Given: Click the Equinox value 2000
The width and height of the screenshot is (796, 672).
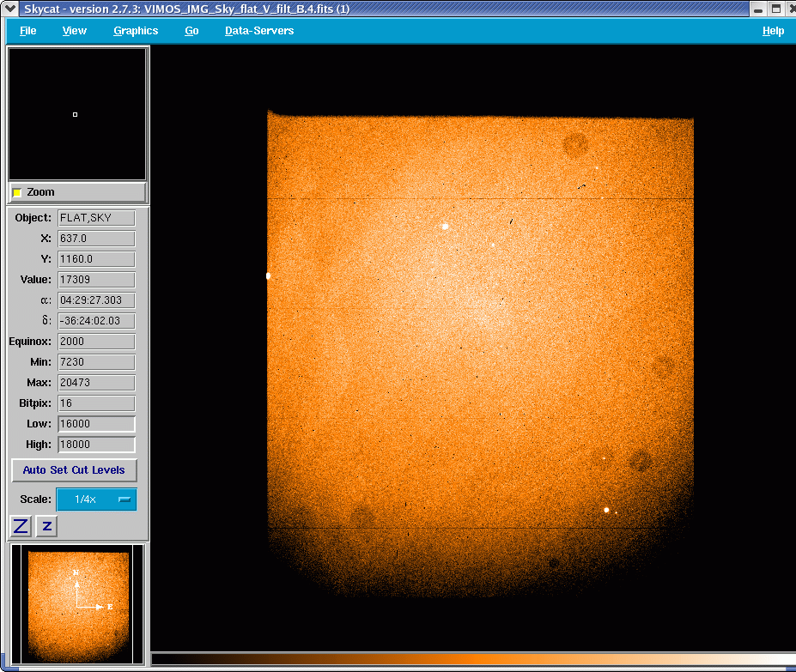Looking at the screenshot, I should pyautogui.click(x=96, y=342).
